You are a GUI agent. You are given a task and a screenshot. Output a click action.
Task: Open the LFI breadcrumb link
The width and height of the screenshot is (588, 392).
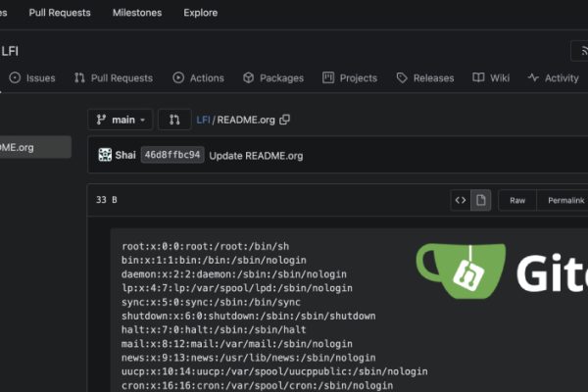(203, 120)
